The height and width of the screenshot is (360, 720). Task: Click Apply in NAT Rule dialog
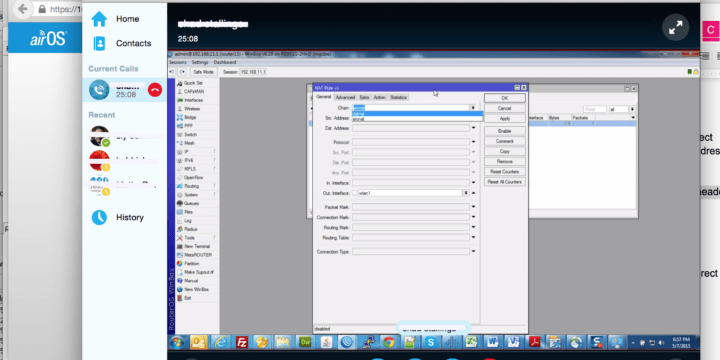point(505,118)
